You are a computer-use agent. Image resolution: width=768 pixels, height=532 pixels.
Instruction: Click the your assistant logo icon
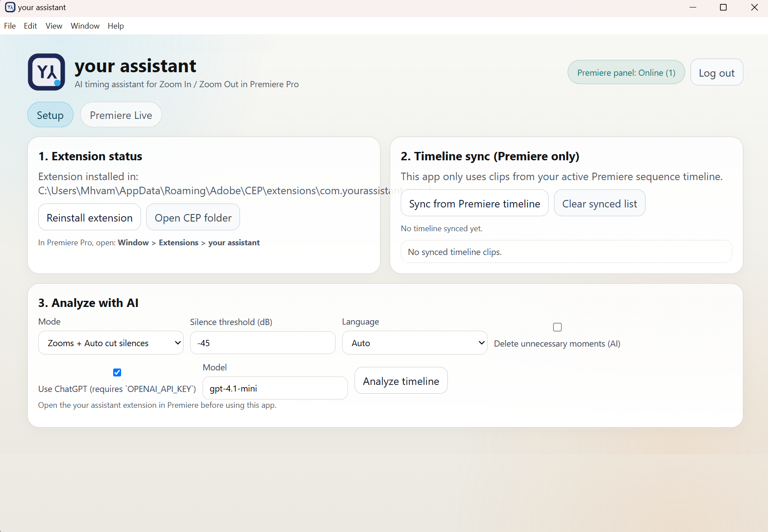pos(46,72)
